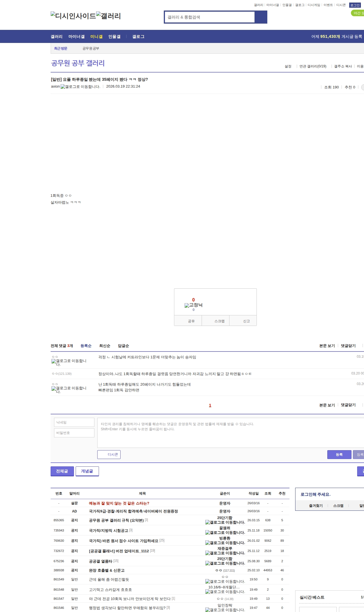
Task: Open post 국가직/지방직 시험공고
Action: coord(109,531)
